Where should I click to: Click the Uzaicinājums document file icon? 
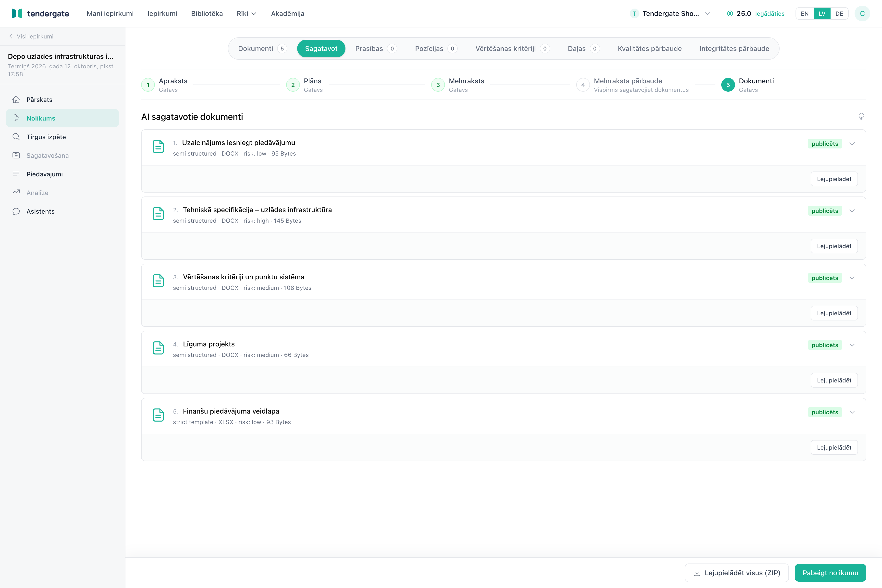158,146
